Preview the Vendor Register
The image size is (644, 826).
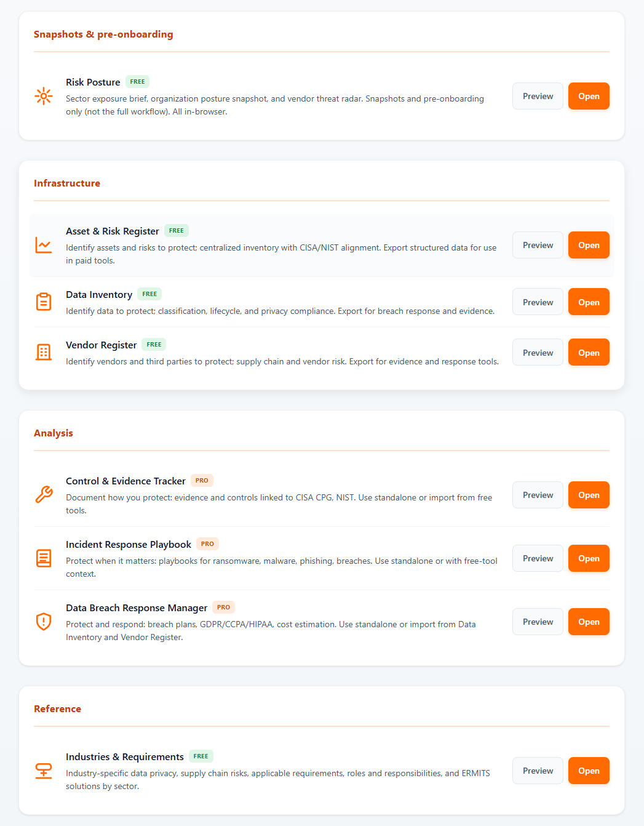(537, 352)
